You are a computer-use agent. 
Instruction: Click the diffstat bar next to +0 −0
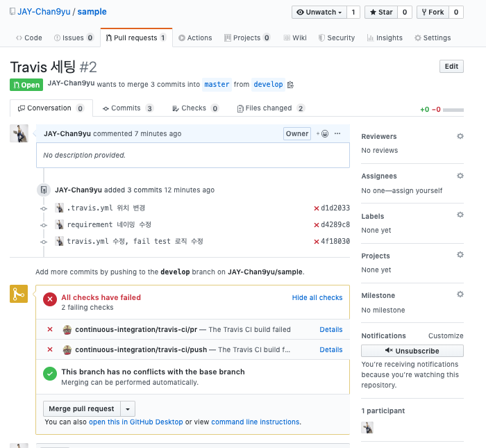[x=453, y=110]
